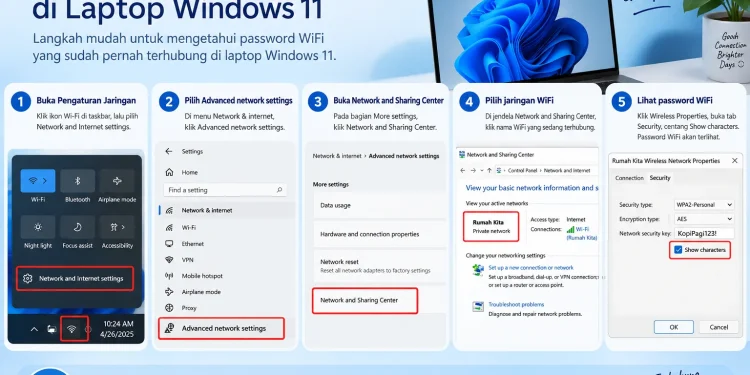Toggle the Wi-Fi quick settings tile
The height and width of the screenshot is (375, 750).
point(38,181)
